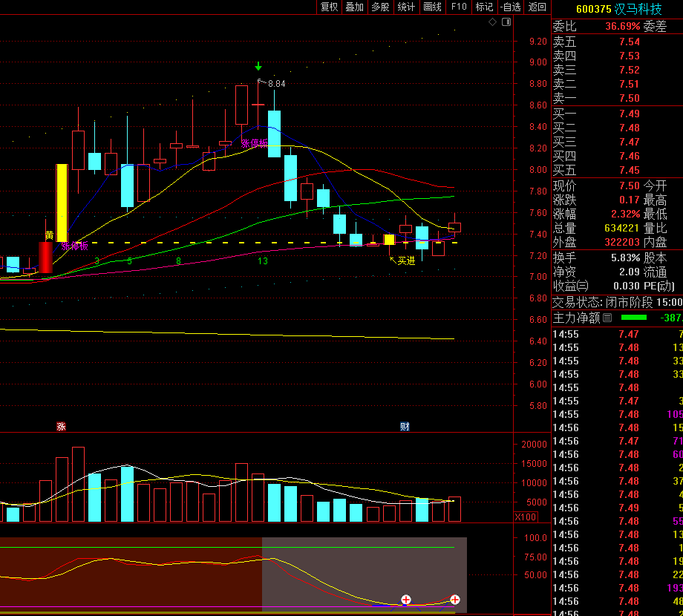The height and width of the screenshot is (616, 683).
Task: Click the X100 volume scale label
Action: tap(526, 517)
